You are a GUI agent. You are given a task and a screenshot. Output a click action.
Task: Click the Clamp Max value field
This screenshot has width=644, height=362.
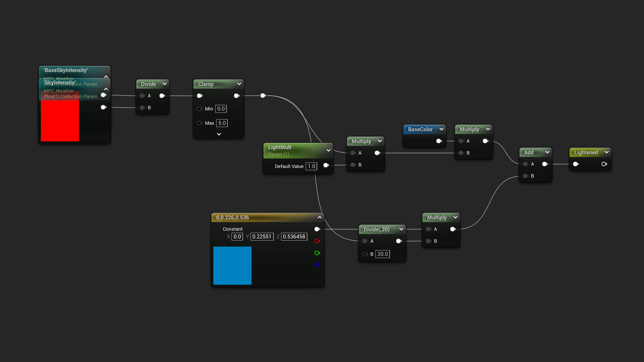pyautogui.click(x=222, y=123)
